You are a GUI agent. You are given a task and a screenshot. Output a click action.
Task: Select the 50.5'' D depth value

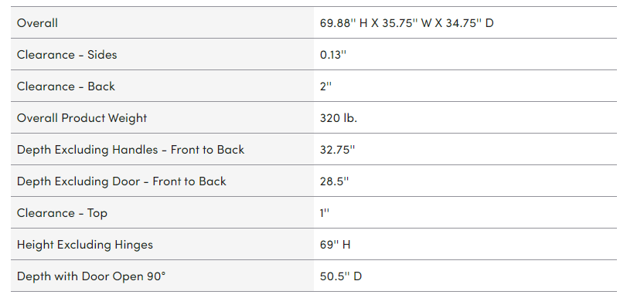coord(341,276)
